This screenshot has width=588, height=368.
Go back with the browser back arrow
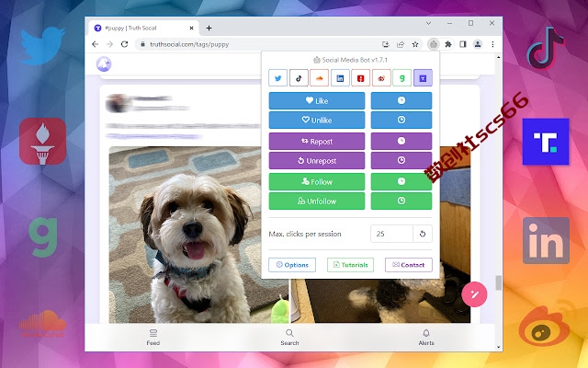click(96, 44)
